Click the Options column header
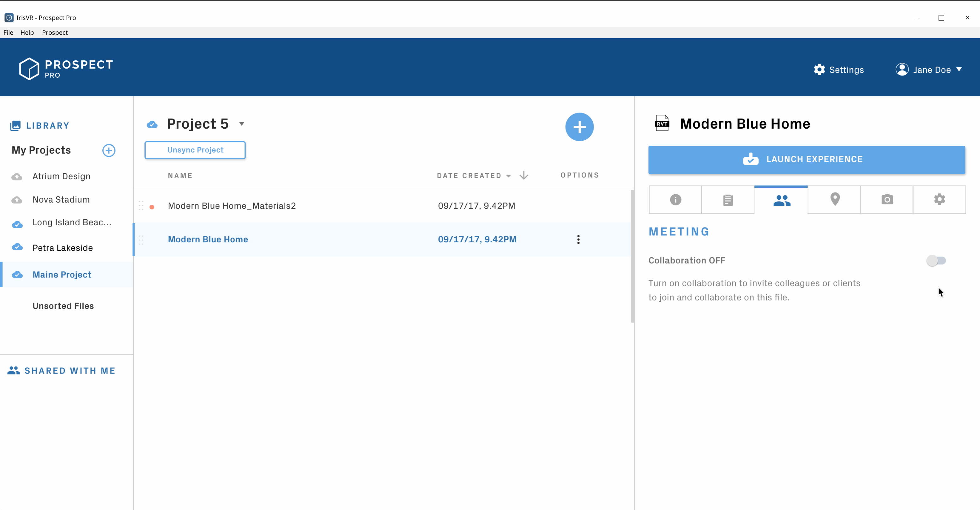 (579, 175)
